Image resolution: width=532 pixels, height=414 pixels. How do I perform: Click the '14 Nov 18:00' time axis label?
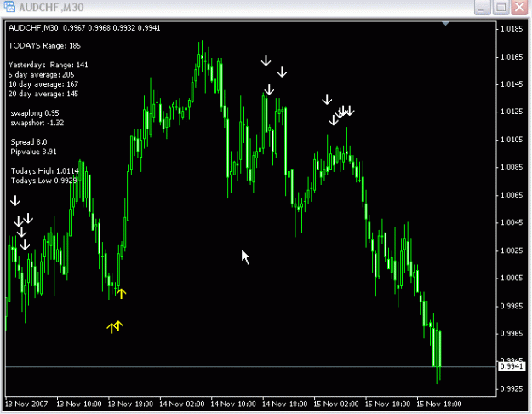(284, 404)
